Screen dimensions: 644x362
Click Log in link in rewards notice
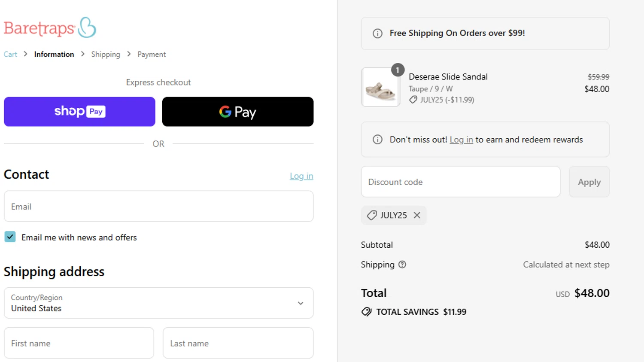point(461,140)
